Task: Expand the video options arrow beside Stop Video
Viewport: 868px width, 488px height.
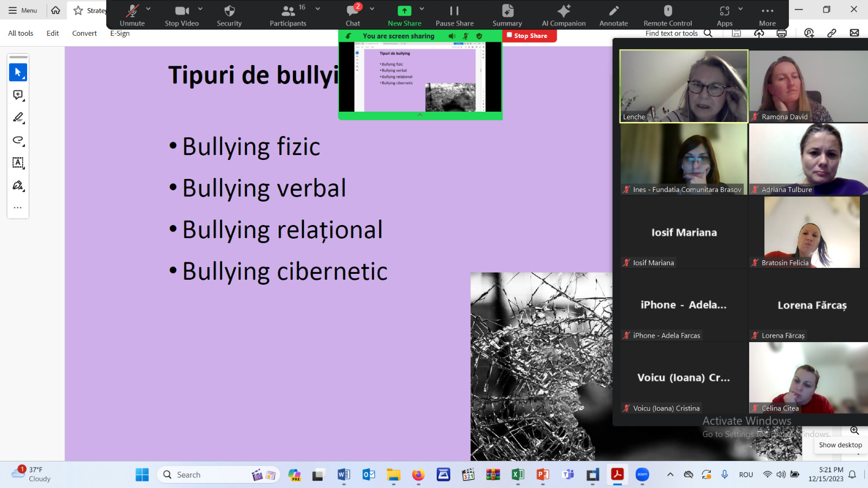Action: pos(200,9)
